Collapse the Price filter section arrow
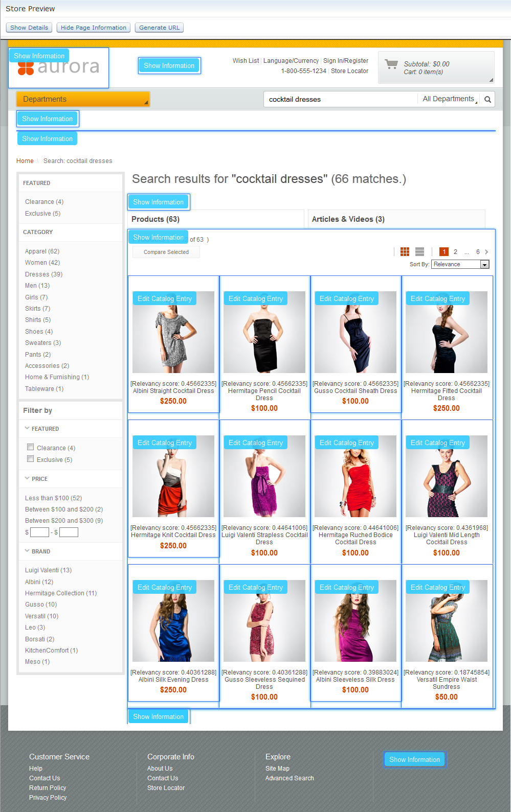Viewport: 511px width, 812px height. click(x=27, y=478)
